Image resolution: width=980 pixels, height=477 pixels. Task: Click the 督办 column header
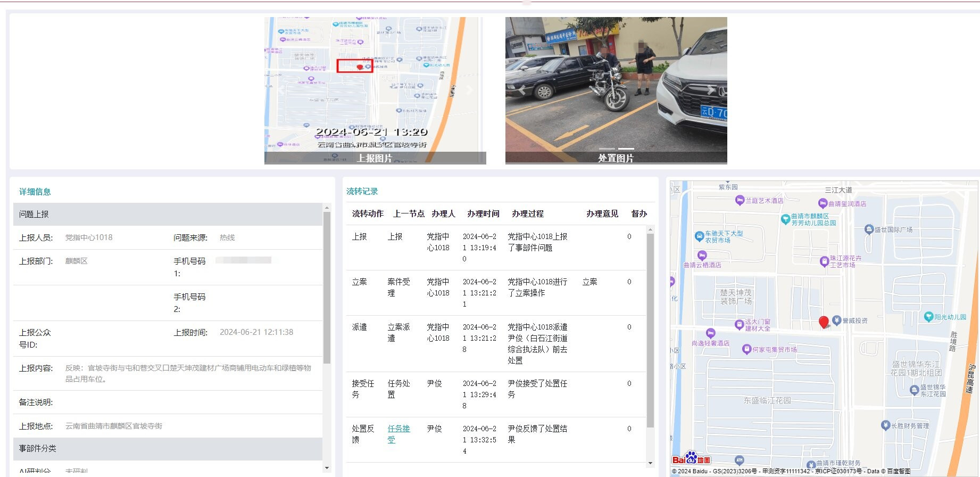[639, 213]
